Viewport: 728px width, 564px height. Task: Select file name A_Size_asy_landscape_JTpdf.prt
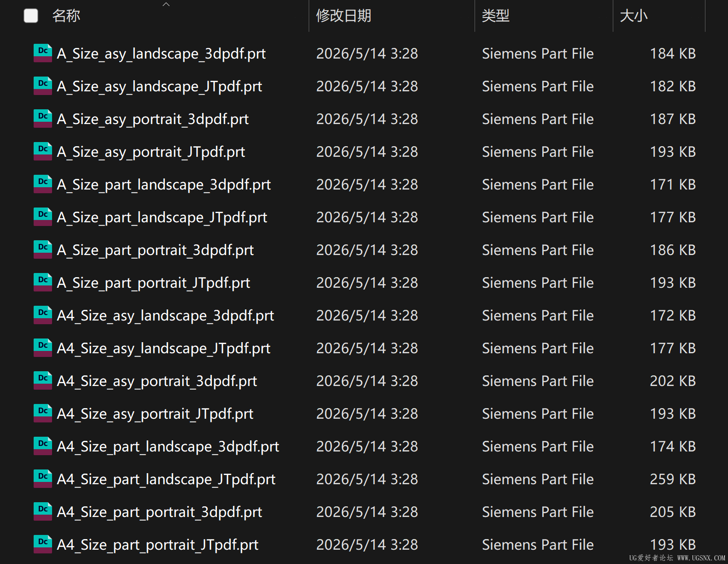(x=159, y=86)
